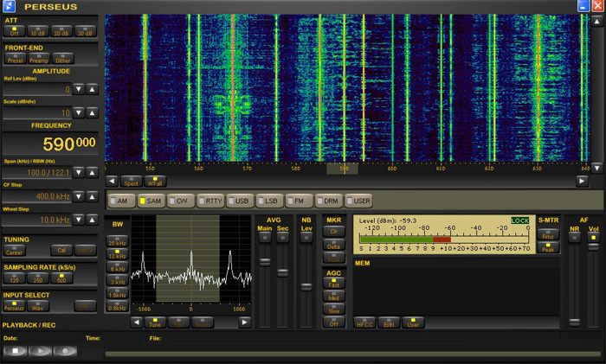Image resolution: width=606 pixels, height=364 pixels.
Task: Increase Wheel Step with up arrow
Action: [x=92, y=220]
